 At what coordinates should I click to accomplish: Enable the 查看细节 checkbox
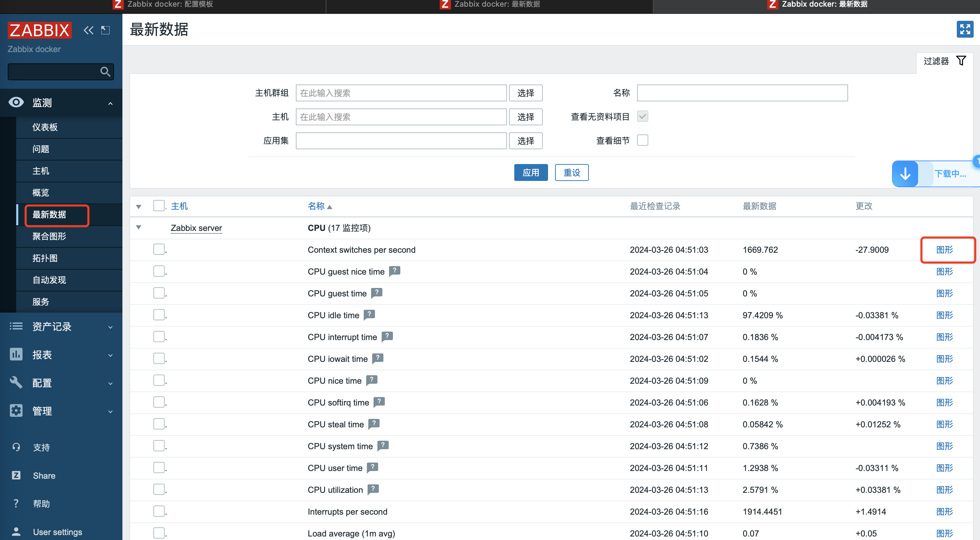[x=643, y=140]
